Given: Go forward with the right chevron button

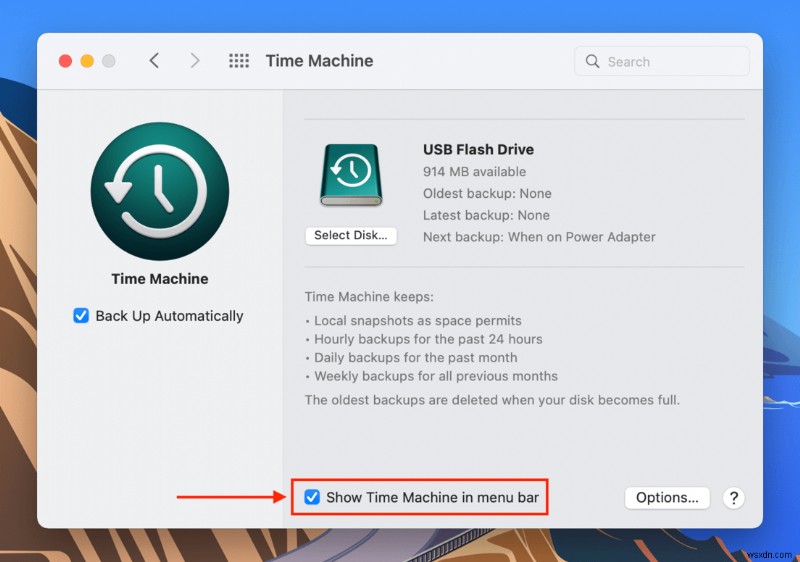Looking at the screenshot, I should [194, 61].
